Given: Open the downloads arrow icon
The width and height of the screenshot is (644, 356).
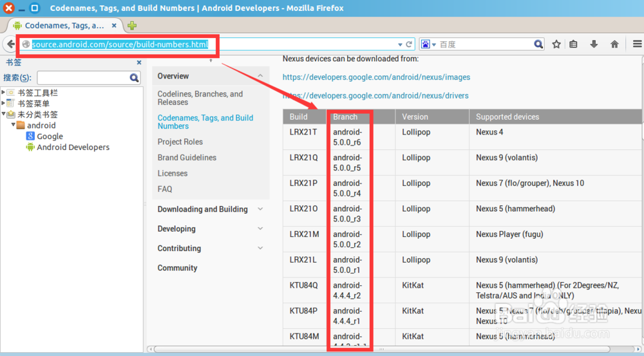Looking at the screenshot, I should tap(594, 44).
